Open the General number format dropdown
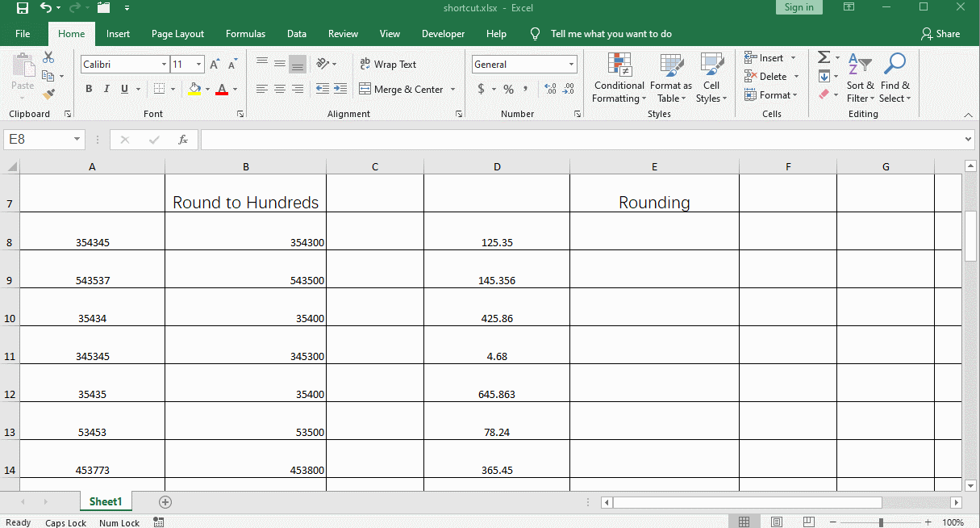980x528 pixels. coord(572,65)
